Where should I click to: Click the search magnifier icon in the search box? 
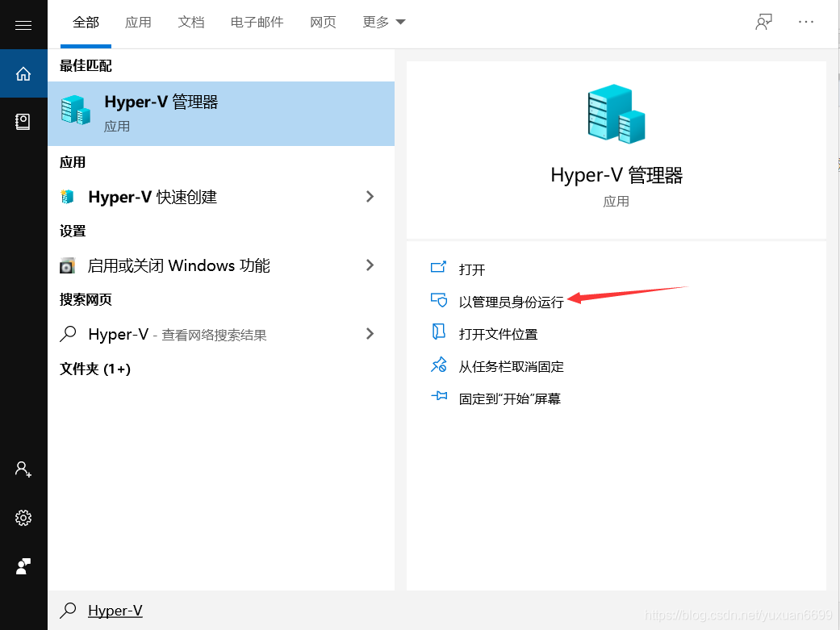point(68,610)
